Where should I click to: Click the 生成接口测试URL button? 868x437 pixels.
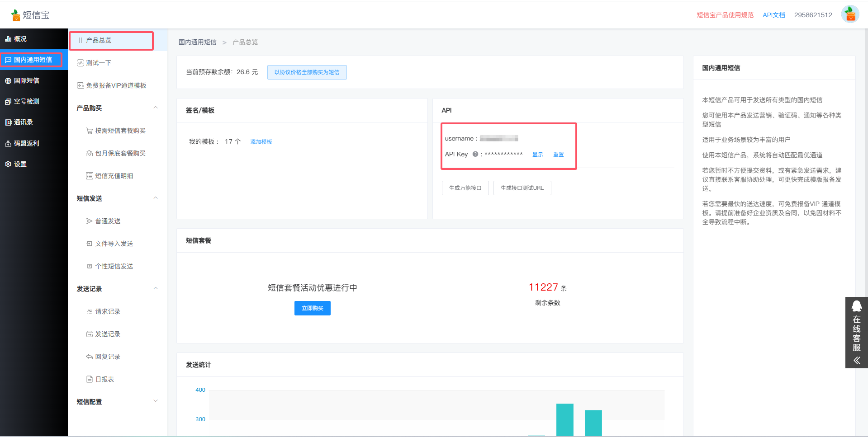coord(522,188)
